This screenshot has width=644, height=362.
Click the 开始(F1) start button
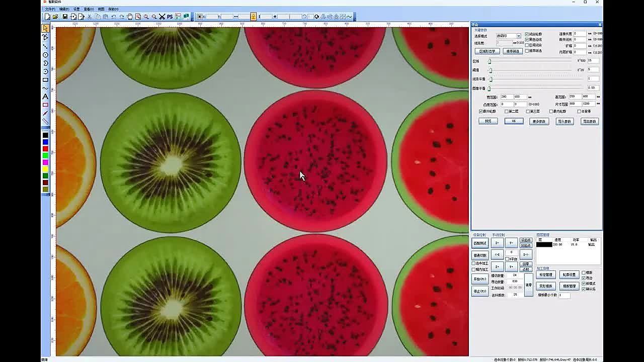click(x=480, y=279)
